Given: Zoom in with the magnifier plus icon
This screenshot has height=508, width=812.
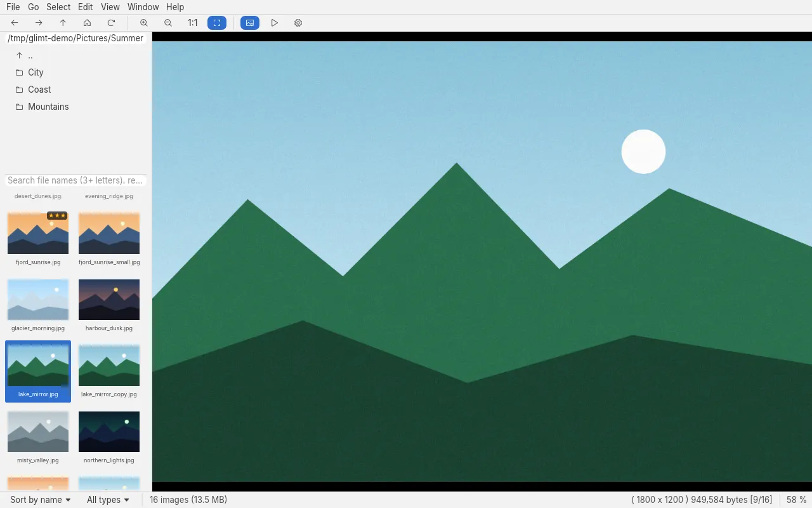Looking at the screenshot, I should click(x=144, y=23).
